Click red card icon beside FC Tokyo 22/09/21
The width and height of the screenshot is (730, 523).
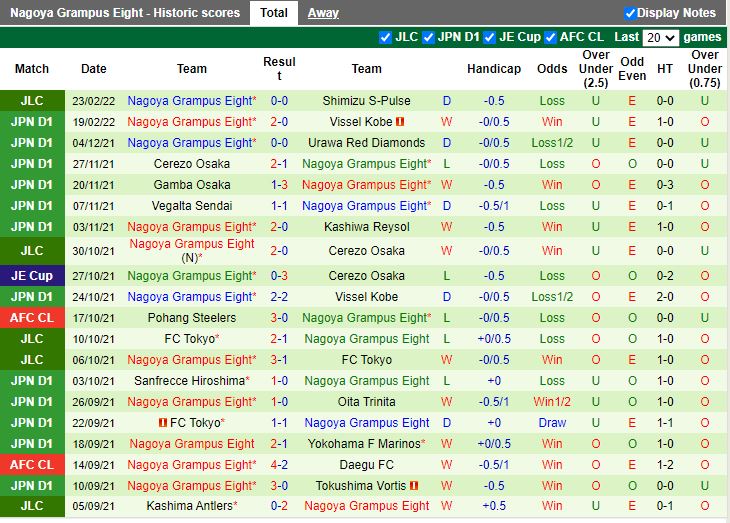pos(162,423)
